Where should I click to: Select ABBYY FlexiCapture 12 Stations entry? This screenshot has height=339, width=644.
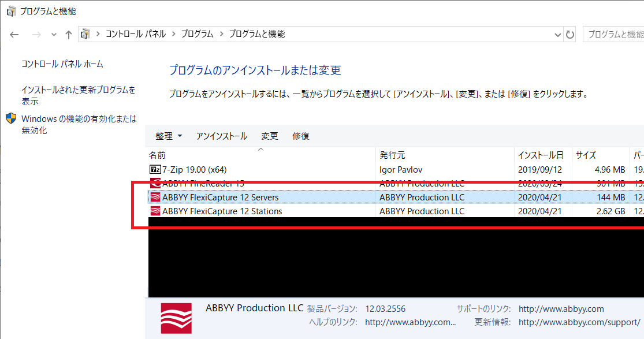click(396, 211)
